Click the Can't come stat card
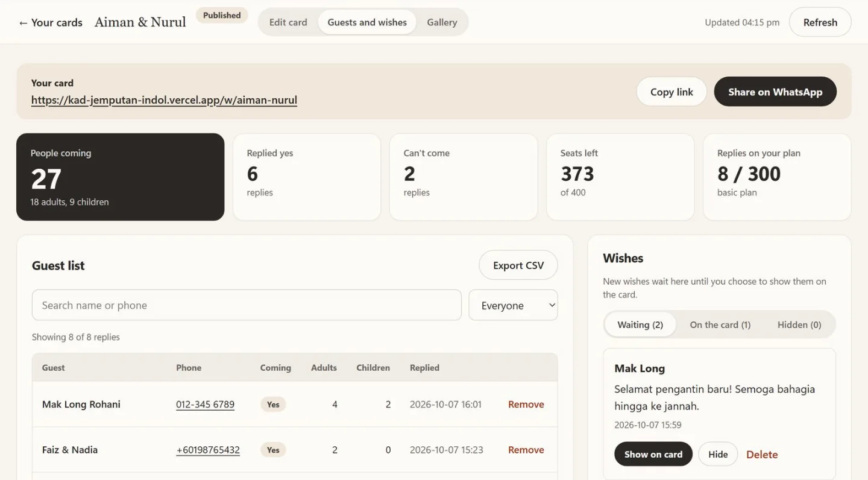Screen dimensions: 868x480 tap(464, 177)
